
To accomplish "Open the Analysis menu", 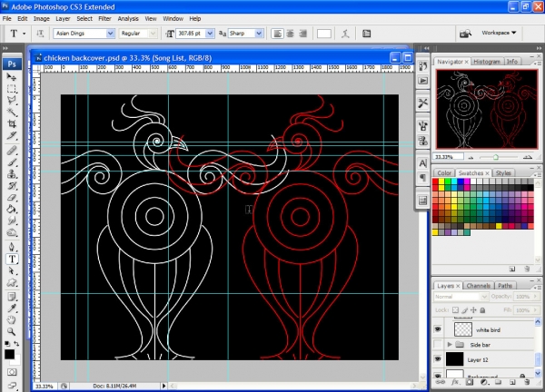I will (x=128, y=19).
